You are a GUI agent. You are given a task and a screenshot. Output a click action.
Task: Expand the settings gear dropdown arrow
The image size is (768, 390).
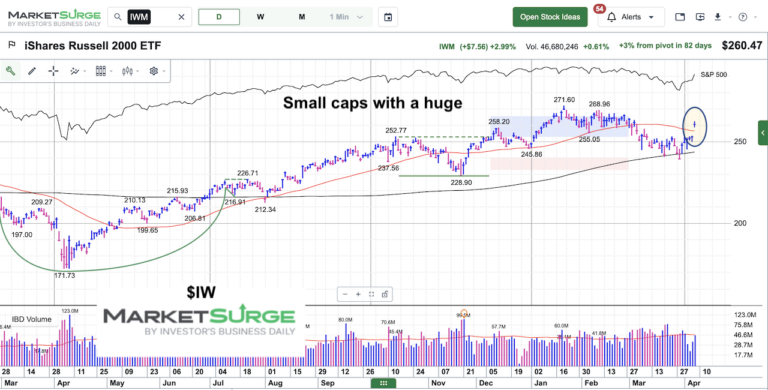[x=164, y=72]
